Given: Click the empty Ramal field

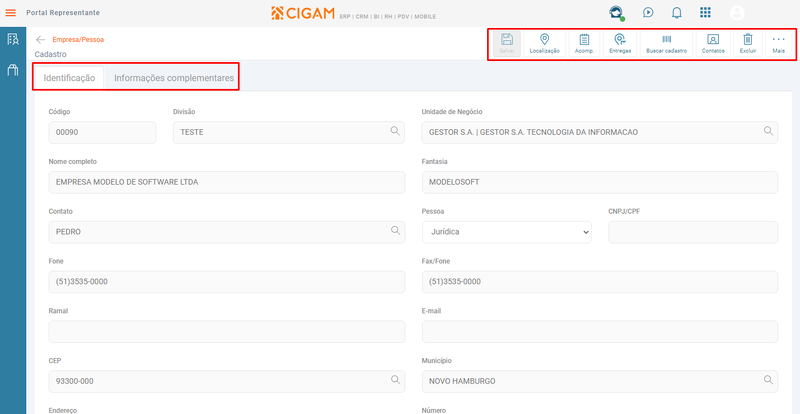Looking at the screenshot, I should coord(227,331).
